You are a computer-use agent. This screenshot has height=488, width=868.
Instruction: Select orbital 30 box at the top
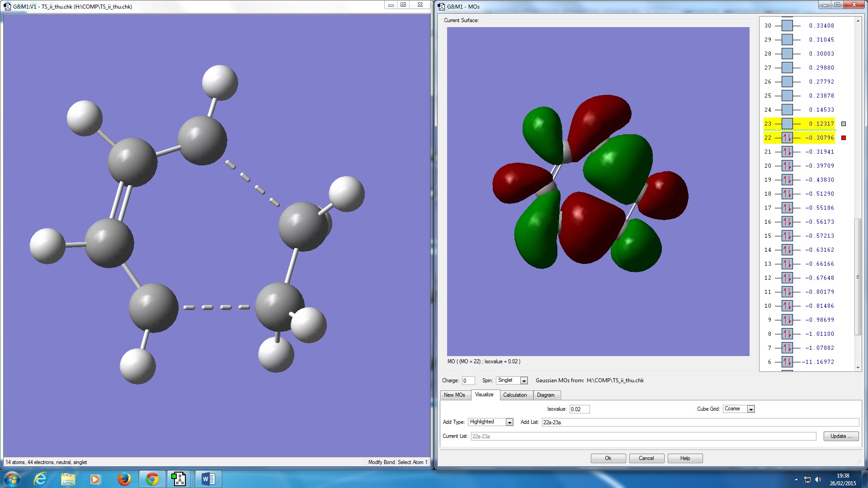pos(787,26)
